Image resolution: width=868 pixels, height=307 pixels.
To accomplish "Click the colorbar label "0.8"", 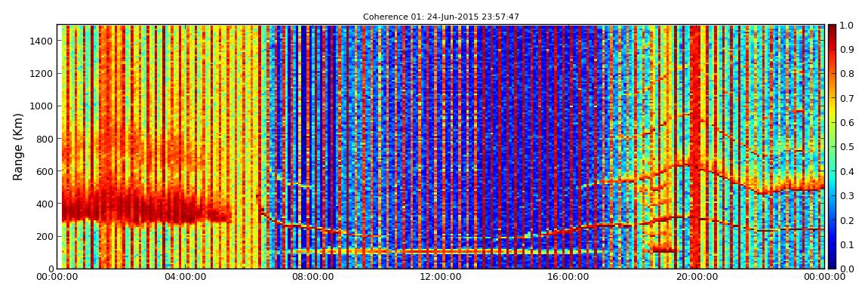I will tap(846, 74).
